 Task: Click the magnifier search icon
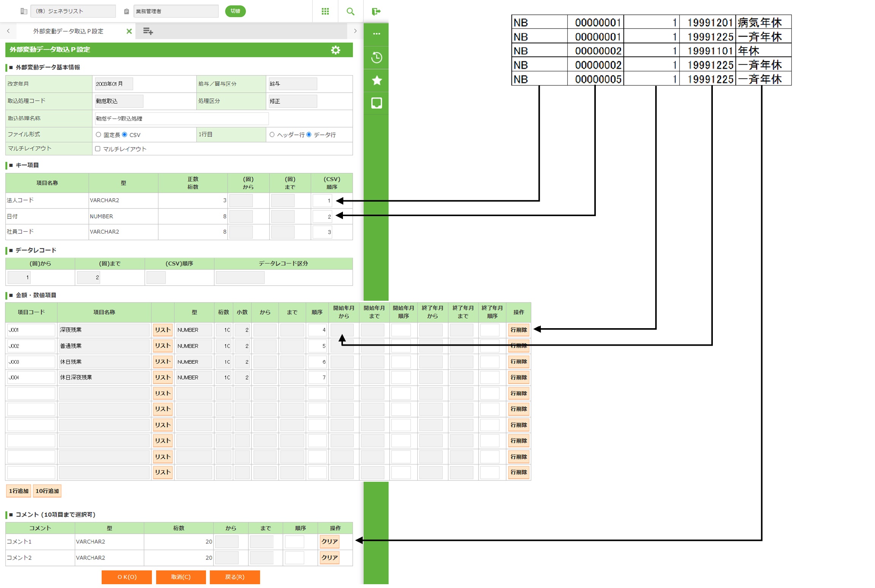(350, 11)
